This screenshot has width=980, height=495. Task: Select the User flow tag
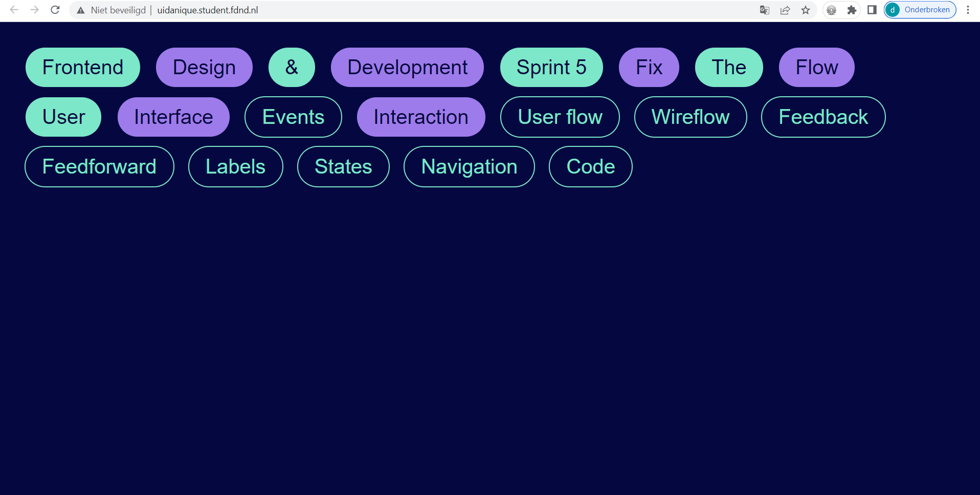[560, 117]
